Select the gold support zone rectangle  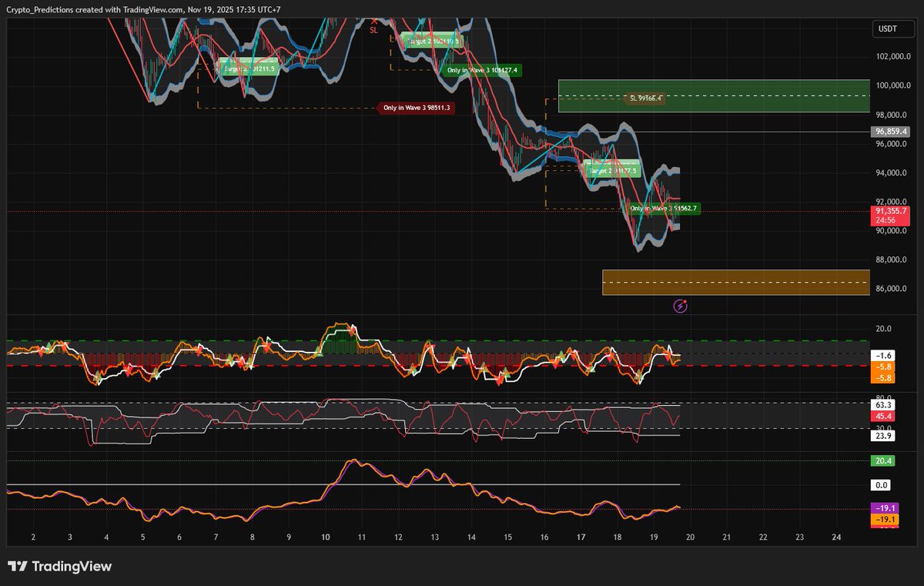point(735,282)
